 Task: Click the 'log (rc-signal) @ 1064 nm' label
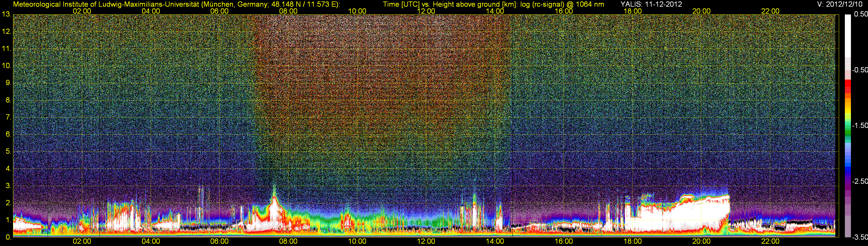[562, 4]
